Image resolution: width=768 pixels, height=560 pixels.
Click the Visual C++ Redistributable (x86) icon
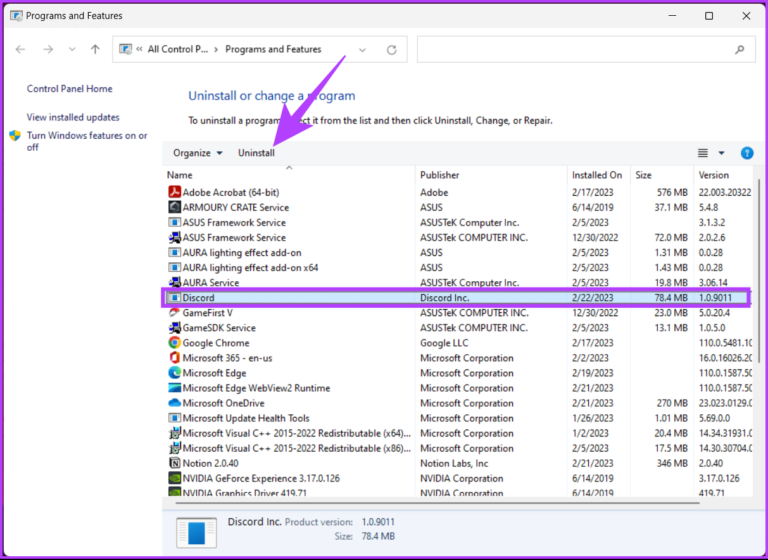(174, 448)
